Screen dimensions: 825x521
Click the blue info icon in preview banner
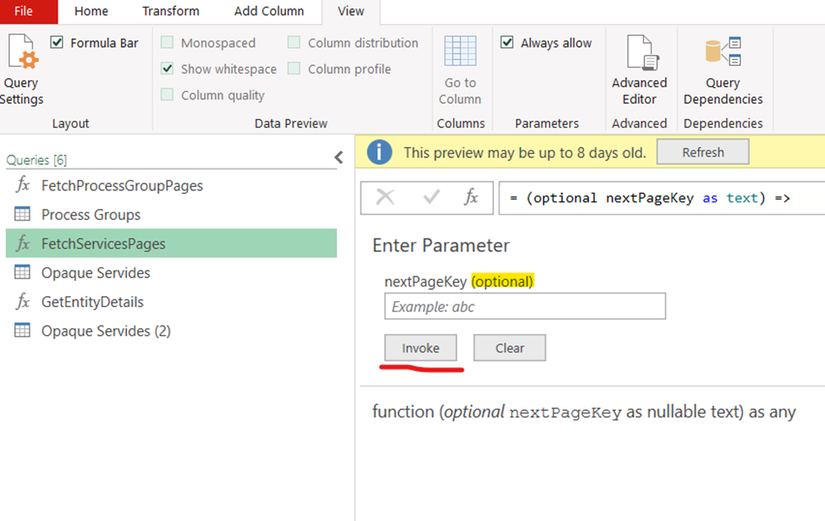pos(380,152)
